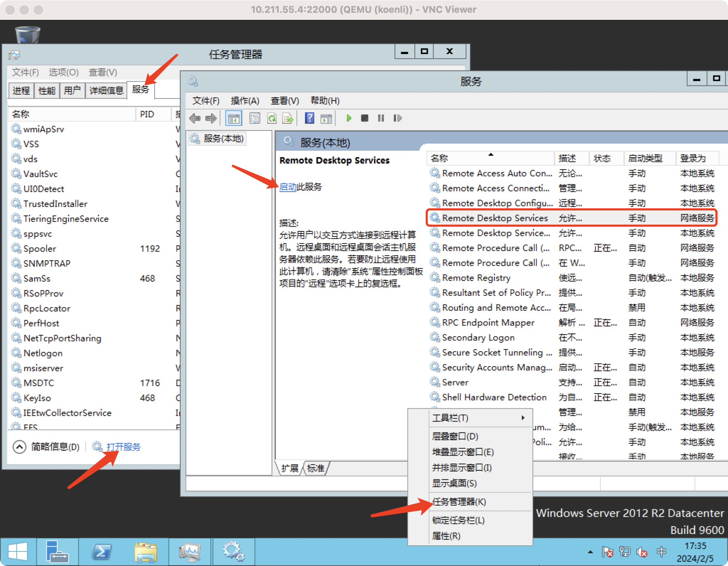Click the back navigation arrow in Services window

pos(195,118)
